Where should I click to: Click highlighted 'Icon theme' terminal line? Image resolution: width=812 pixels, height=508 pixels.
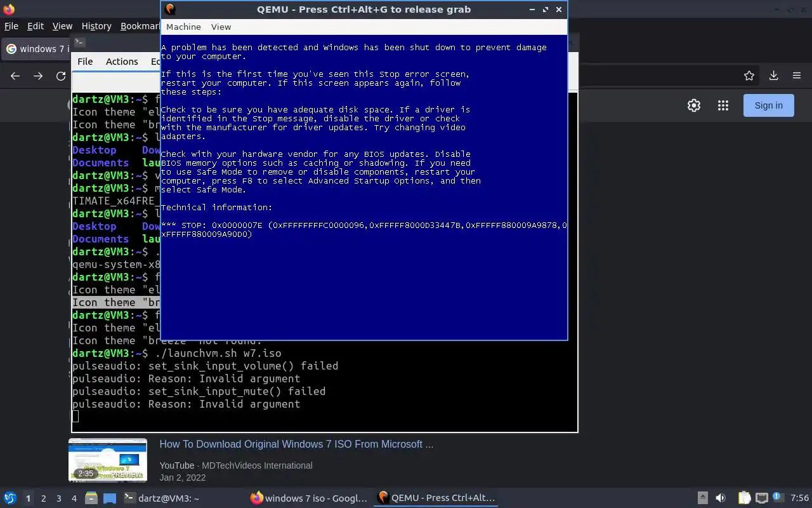tap(116, 302)
